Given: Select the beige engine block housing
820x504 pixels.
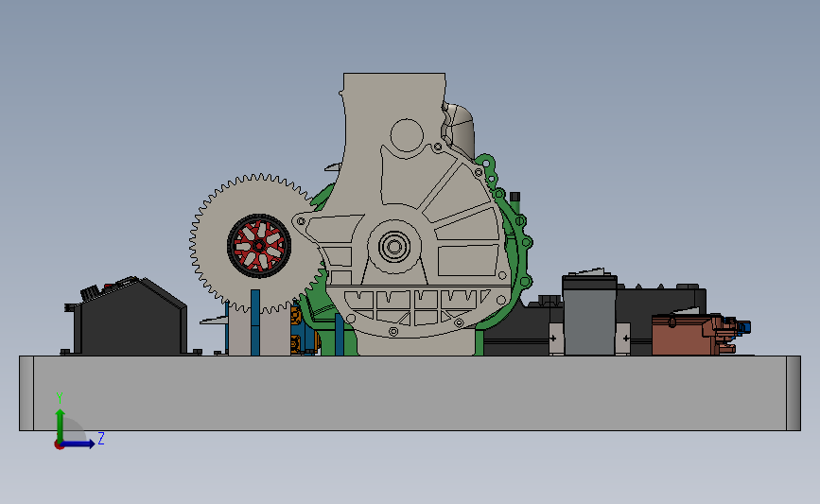Looking at the screenshot, I should click(x=366, y=183).
